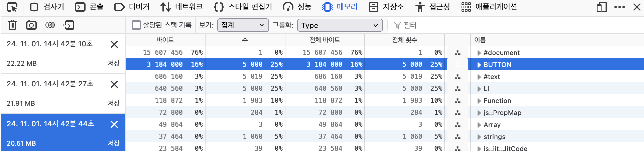Click retaining paths icon for Function row
Image resolution: width=644 pixels, height=151 pixels.
[458, 101]
